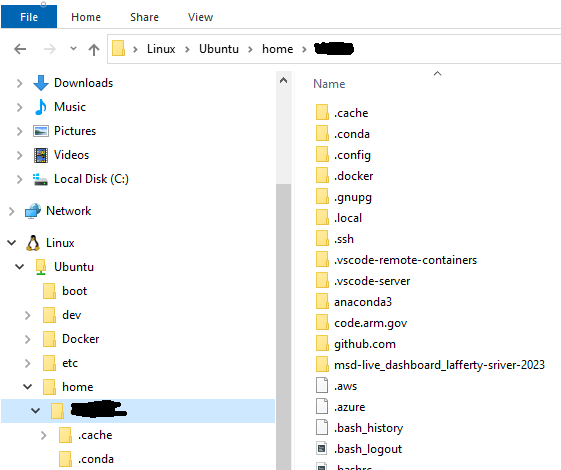Viewport: 561px width, 470px height.
Task: Expand the etc folder node
Action: pos(28,363)
